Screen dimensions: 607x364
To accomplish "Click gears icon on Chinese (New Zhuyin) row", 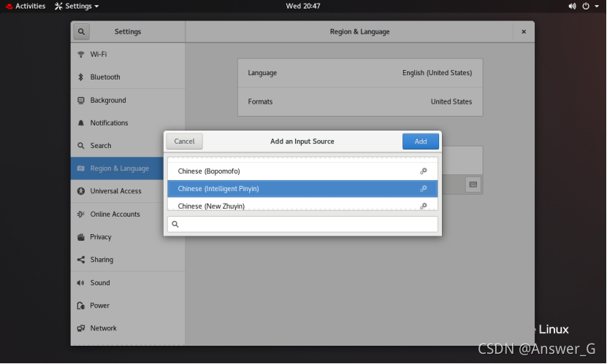I will [424, 206].
